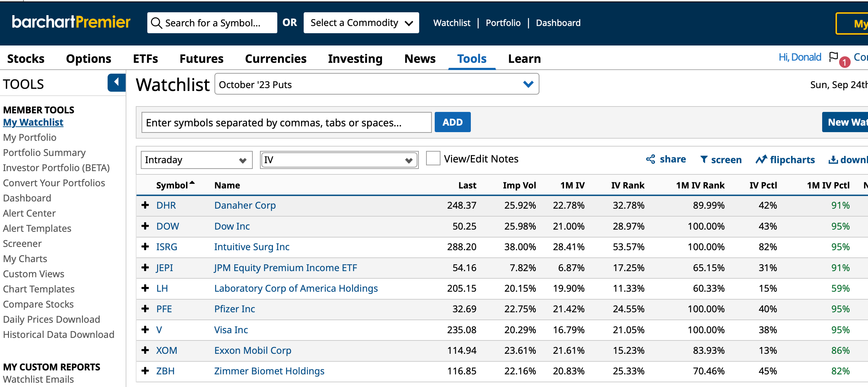Click the download icon link
Viewport: 868px width, 387px height.
(848, 160)
